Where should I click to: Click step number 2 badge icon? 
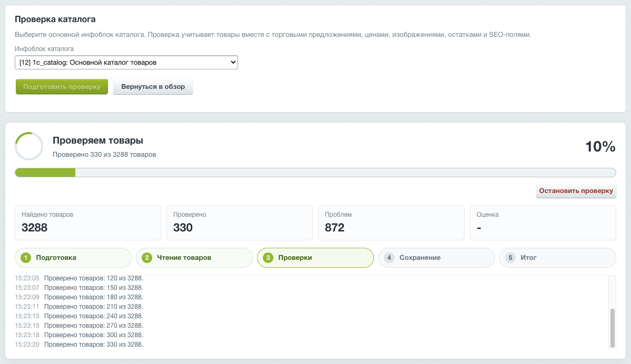[147, 258]
